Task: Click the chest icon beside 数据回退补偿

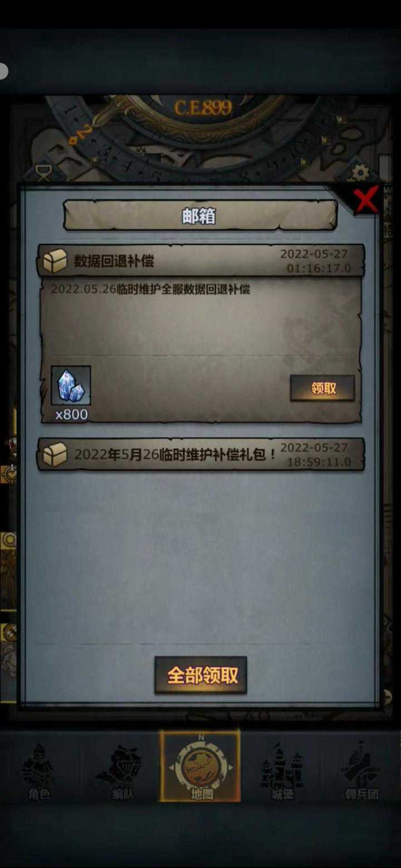Action: tap(55, 260)
